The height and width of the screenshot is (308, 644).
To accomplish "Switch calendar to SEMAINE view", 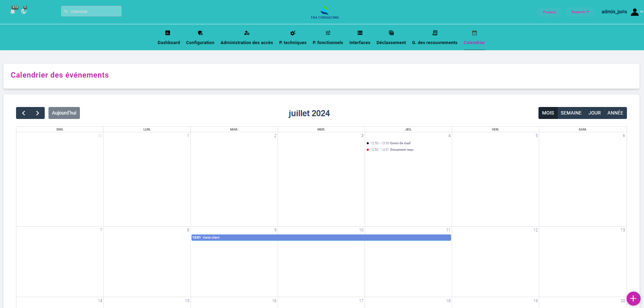I will (571, 113).
